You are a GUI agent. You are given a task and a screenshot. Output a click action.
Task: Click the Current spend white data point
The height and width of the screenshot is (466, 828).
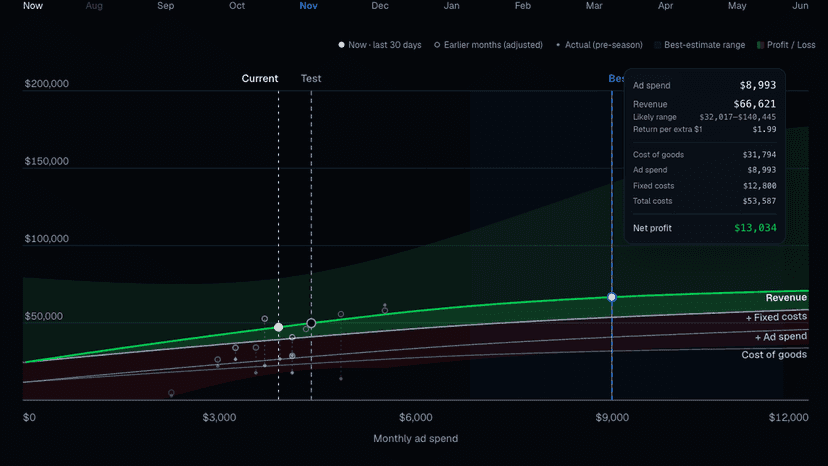coord(278,327)
